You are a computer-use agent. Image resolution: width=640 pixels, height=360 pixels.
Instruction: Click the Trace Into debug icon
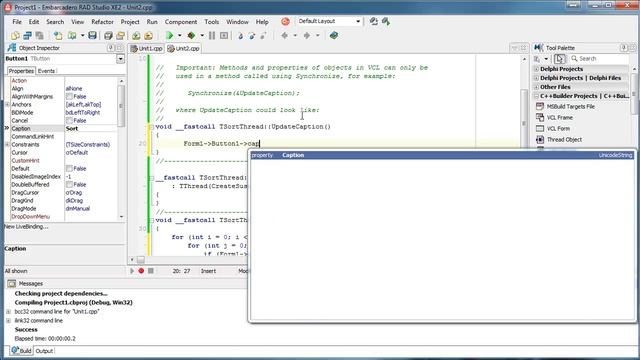(x=240, y=36)
